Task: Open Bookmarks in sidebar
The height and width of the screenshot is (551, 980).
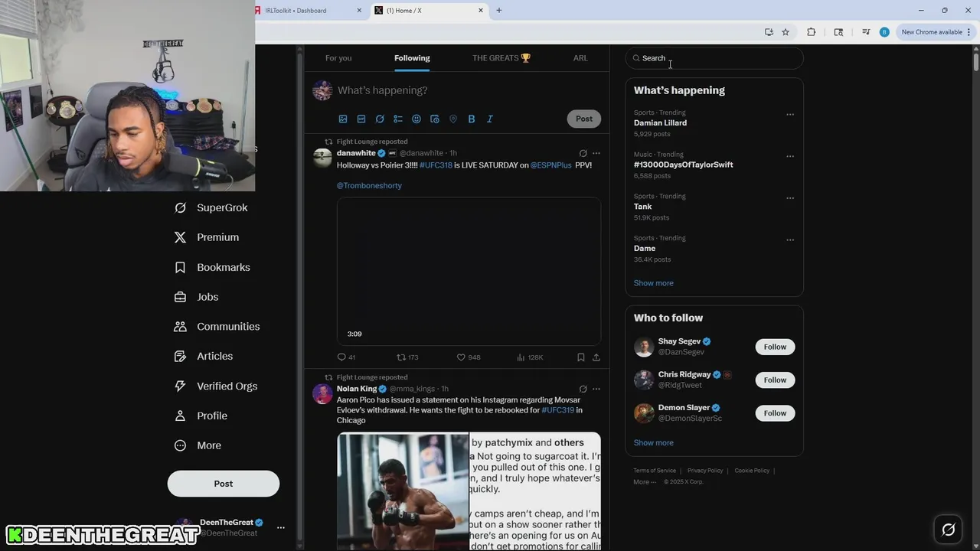Action: tap(213, 267)
